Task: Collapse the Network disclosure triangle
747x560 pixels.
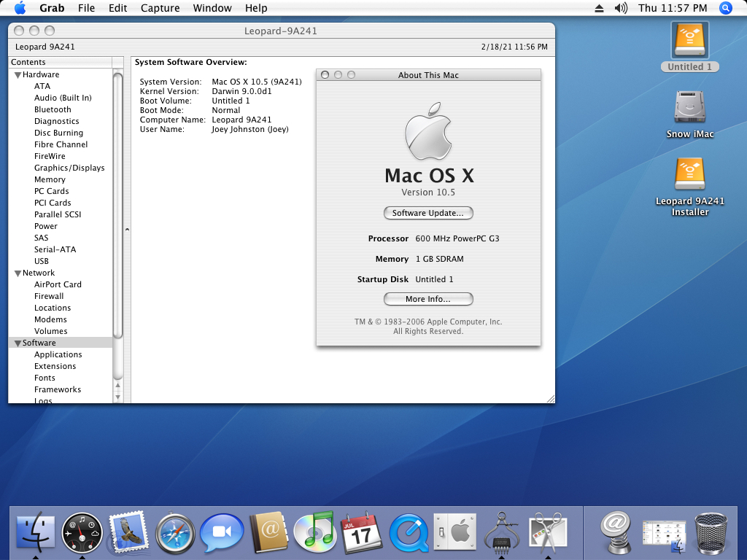Action: [18, 273]
